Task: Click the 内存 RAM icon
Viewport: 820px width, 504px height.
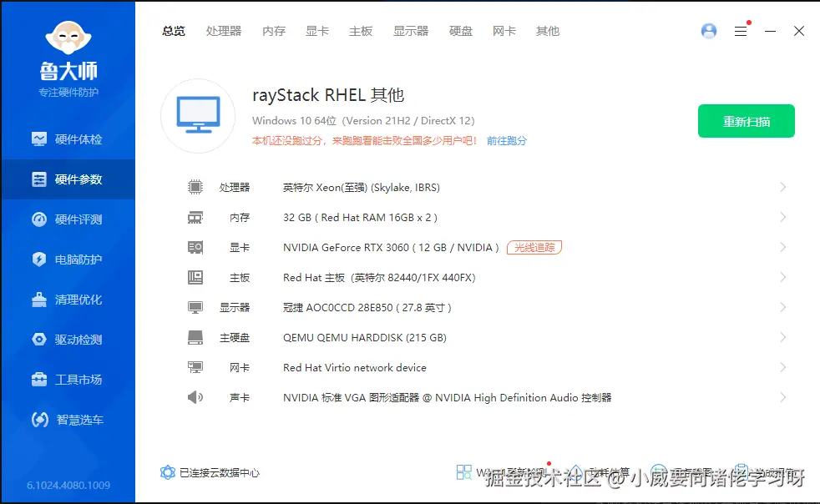Action: coord(195,218)
